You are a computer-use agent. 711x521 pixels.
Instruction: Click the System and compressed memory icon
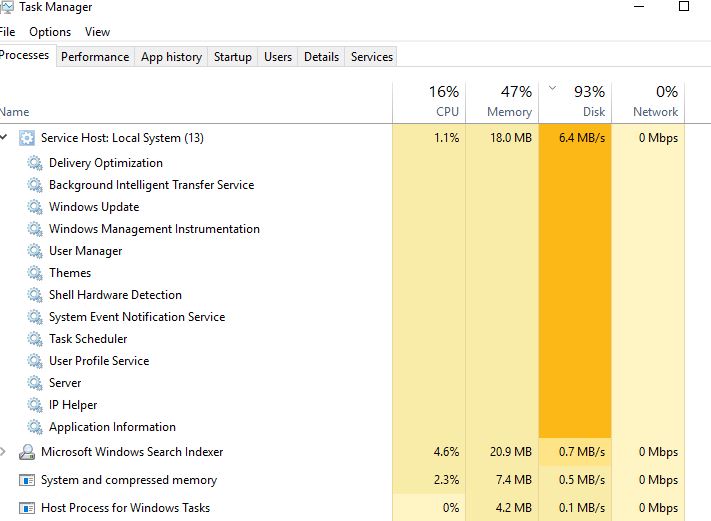point(27,480)
